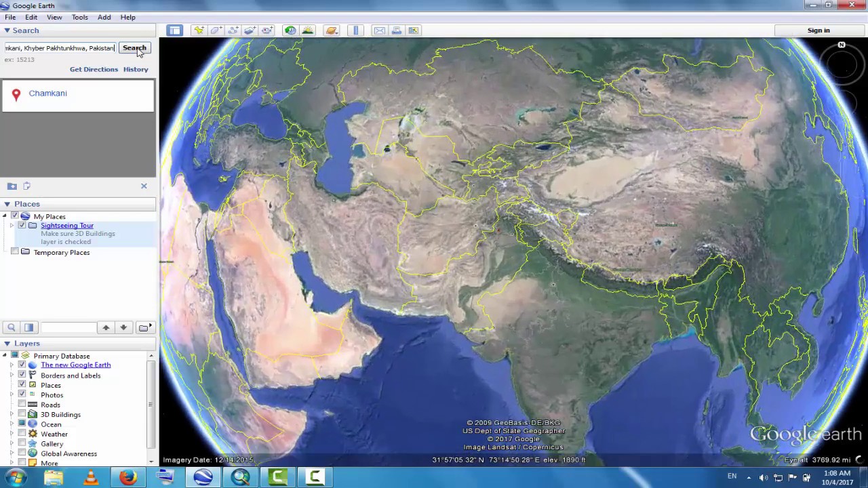Open VLC media player from taskbar

(90, 477)
